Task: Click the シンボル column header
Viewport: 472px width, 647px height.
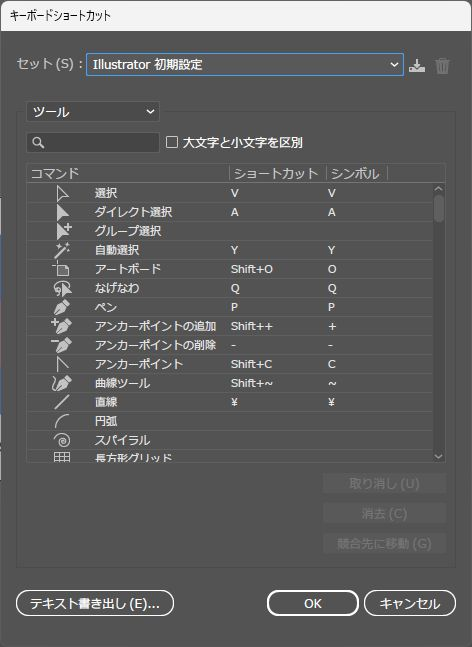Action: tap(357, 173)
